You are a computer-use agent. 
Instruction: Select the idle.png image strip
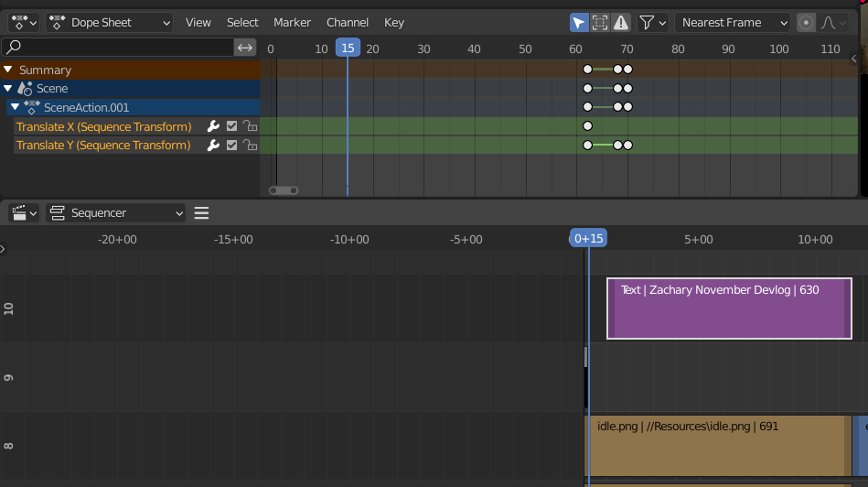[718, 446]
